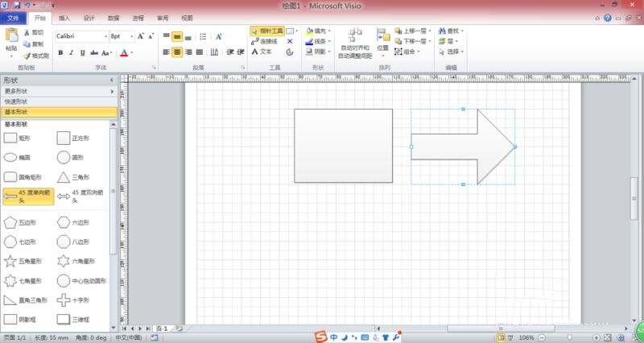644x343 pixels.
Task: Click the grow font size icon
Action: (x=141, y=36)
